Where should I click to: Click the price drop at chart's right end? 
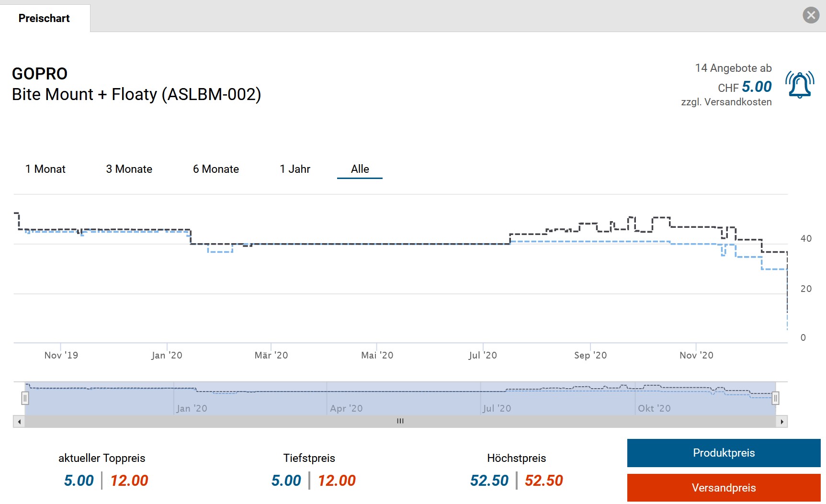click(787, 297)
